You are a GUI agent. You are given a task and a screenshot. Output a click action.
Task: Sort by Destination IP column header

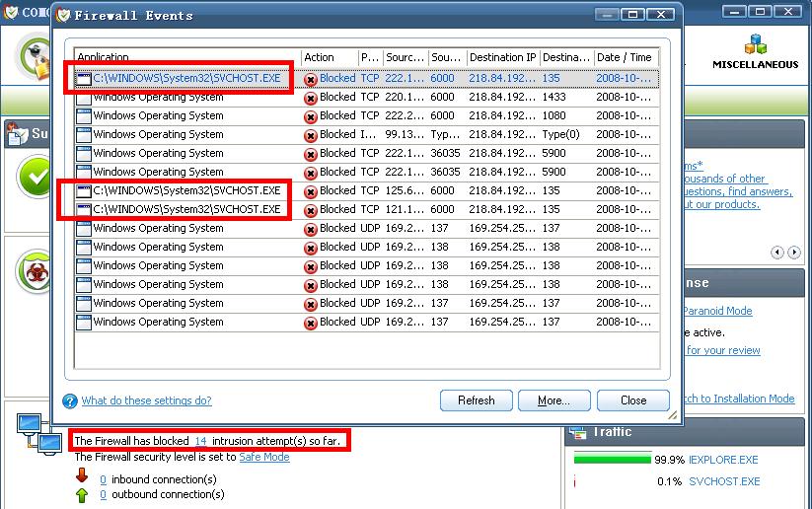[x=503, y=57]
